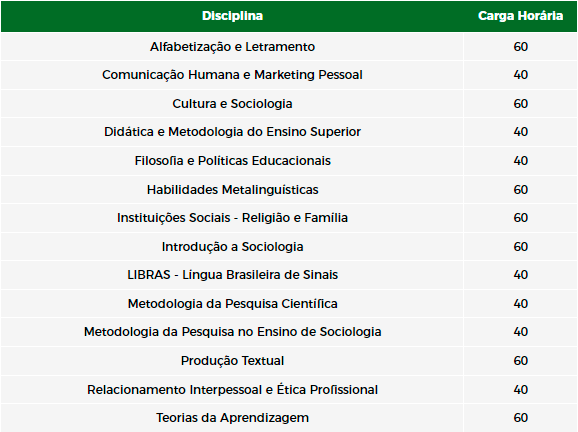Click the Carga Horária column header
The width and height of the screenshot is (578, 432).
coord(520,16)
